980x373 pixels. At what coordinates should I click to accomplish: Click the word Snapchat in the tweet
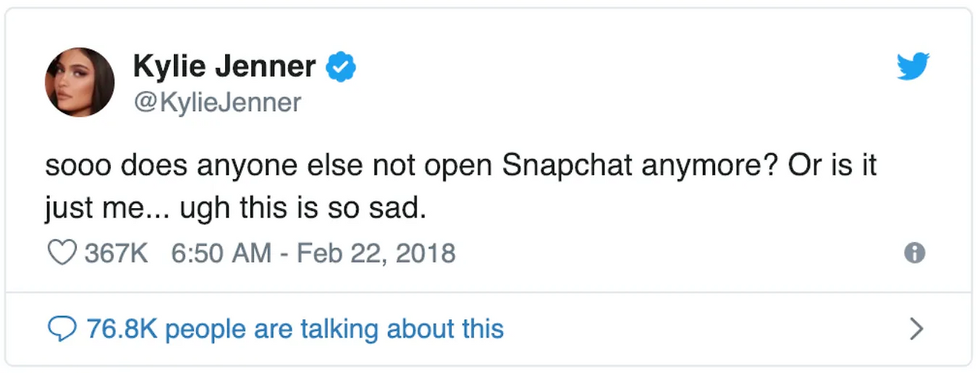pos(567,166)
